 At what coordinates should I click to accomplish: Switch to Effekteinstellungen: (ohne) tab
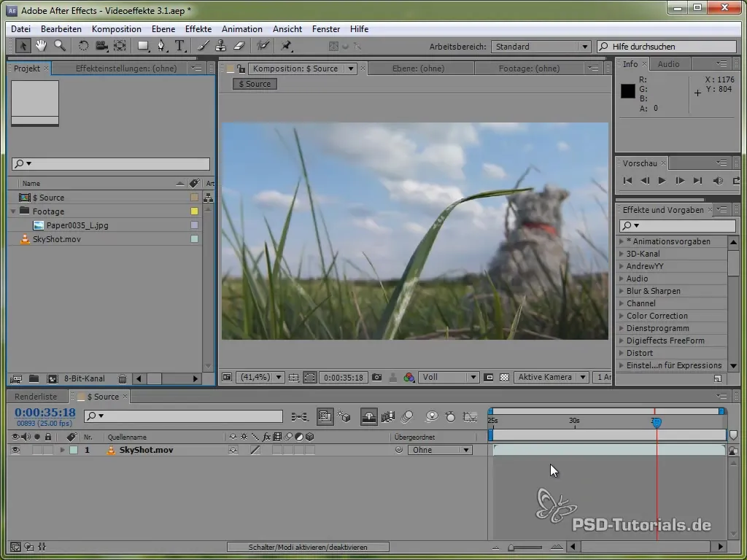tap(126, 69)
